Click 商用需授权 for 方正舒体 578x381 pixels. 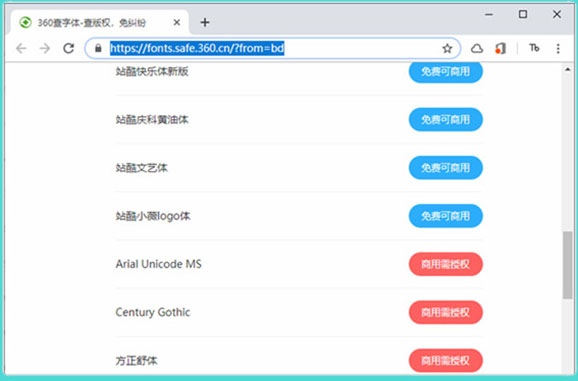click(446, 360)
